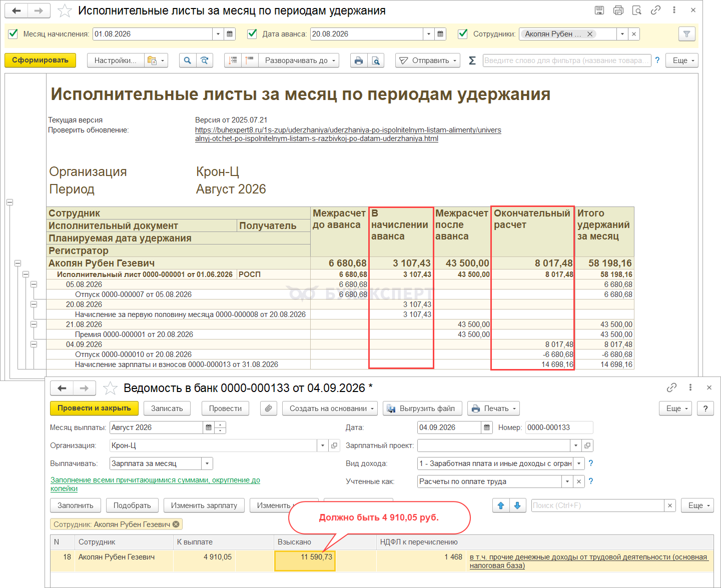Open the Выплачивать dropdown
Image resolution: width=721 pixels, height=588 pixels.
coord(207,463)
